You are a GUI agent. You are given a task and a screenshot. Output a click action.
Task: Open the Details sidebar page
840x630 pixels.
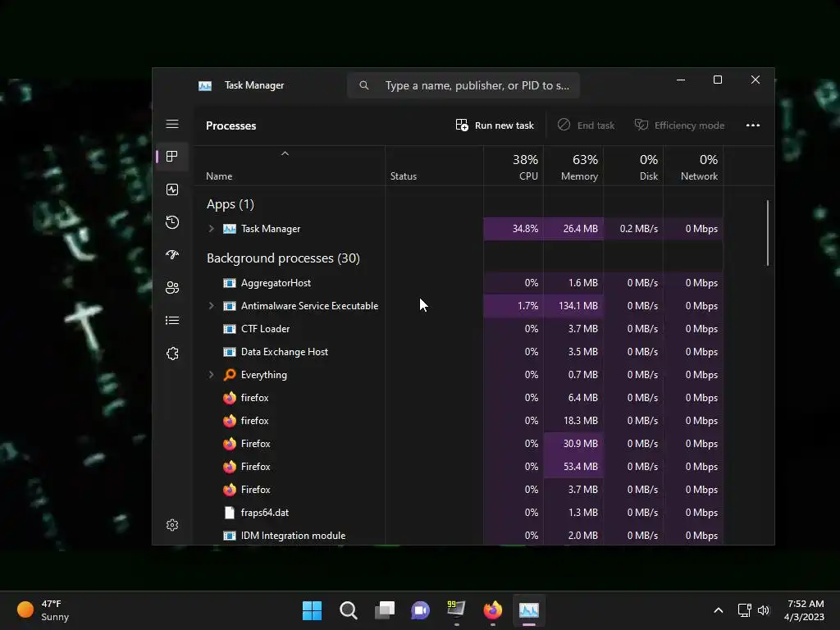click(x=172, y=321)
